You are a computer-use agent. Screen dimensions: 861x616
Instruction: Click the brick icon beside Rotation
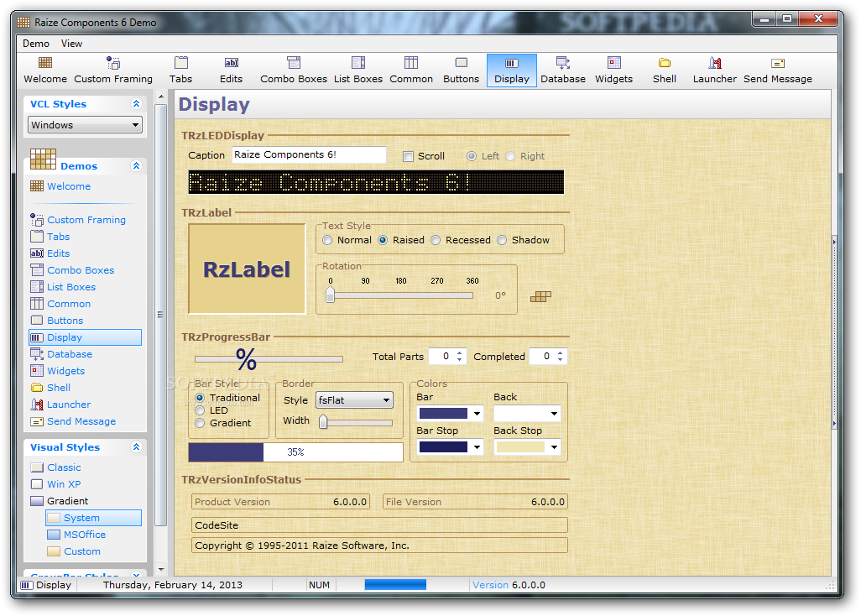point(540,296)
